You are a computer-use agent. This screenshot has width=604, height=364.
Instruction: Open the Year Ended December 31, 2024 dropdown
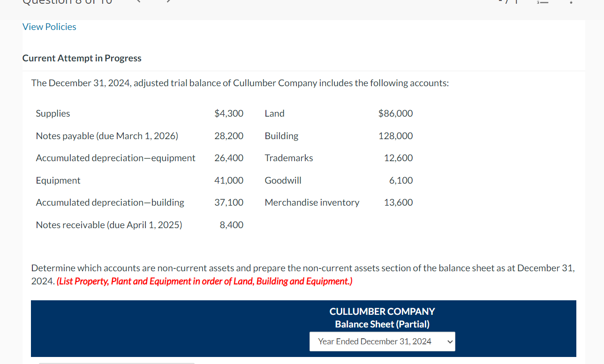pyautogui.click(x=382, y=341)
